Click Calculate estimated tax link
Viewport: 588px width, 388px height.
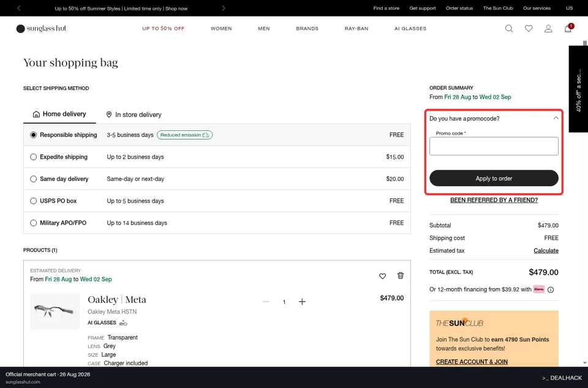546,250
